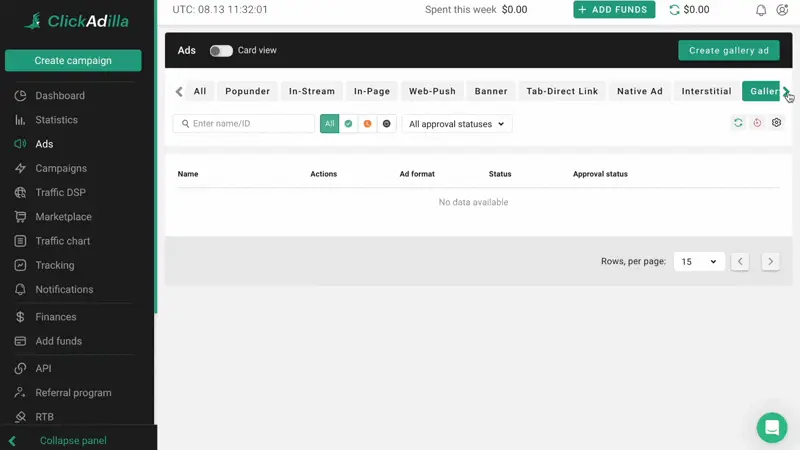
Task: Switch to the Popunder ad format tab
Action: (x=247, y=91)
